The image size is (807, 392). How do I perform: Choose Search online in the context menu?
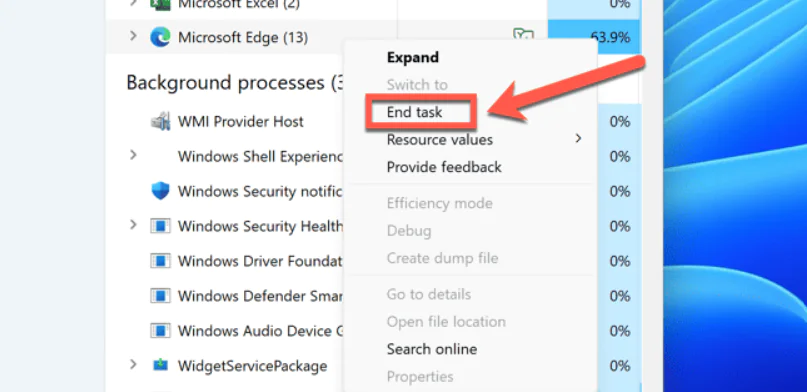coord(432,349)
